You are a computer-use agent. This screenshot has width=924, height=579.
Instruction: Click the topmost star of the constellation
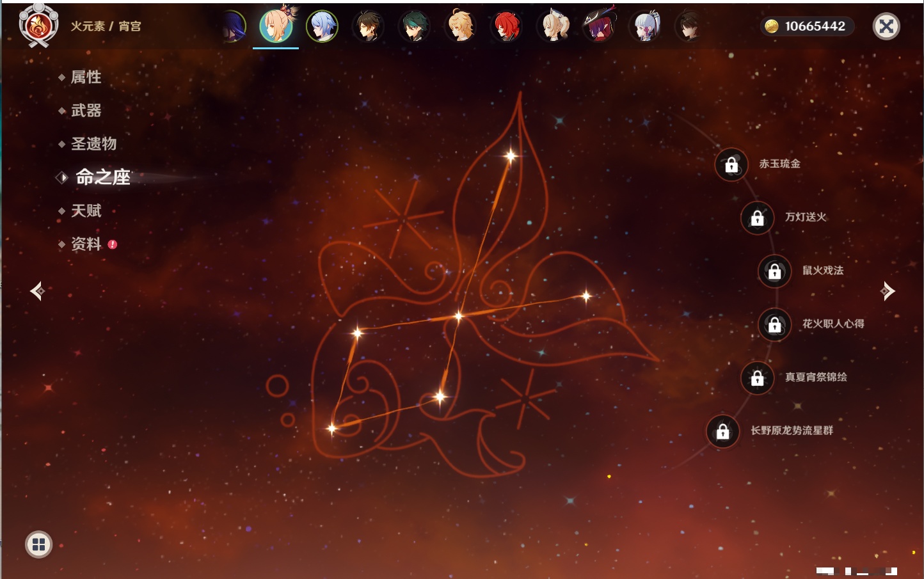click(511, 155)
